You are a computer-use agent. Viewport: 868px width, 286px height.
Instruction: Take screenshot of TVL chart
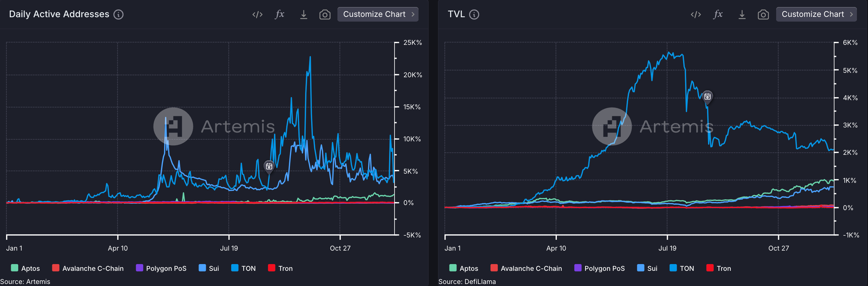(763, 15)
